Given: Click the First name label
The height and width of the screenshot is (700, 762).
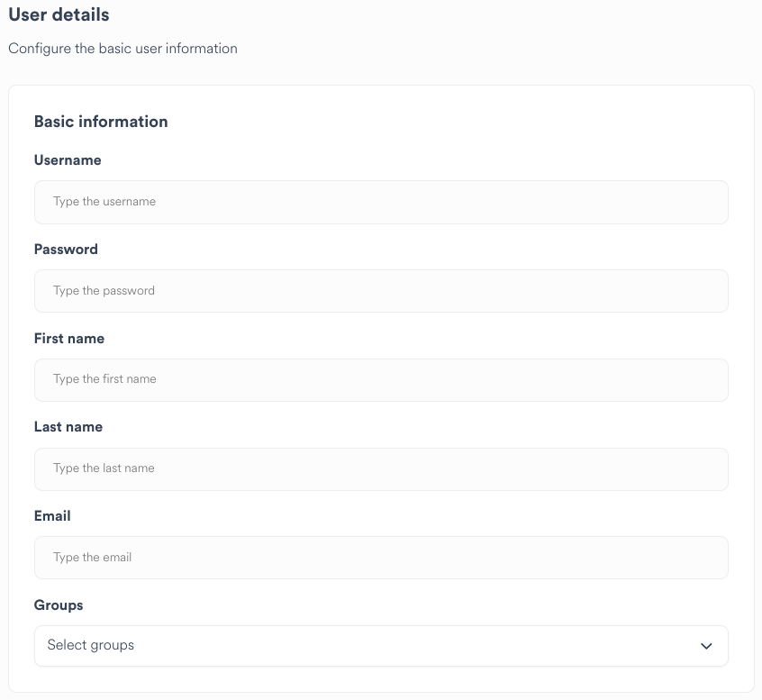Looking at the screenshot, I should [69, 339].
